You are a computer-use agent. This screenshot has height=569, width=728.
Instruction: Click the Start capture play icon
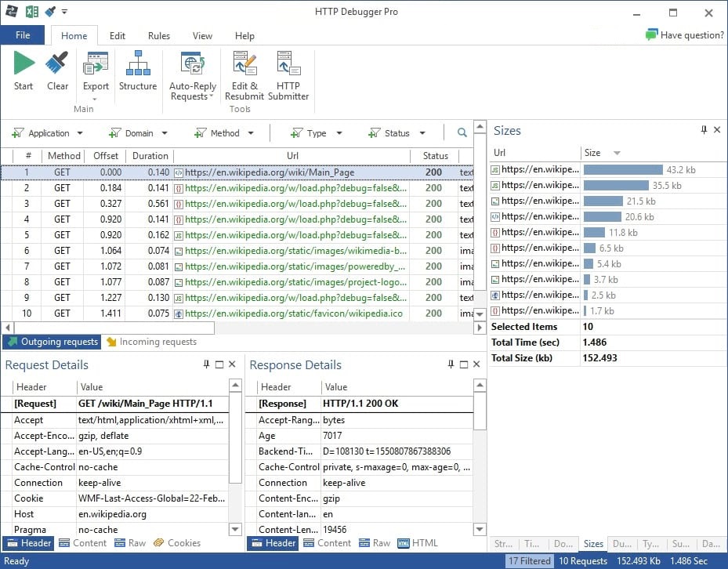click(x=24, y=64)
